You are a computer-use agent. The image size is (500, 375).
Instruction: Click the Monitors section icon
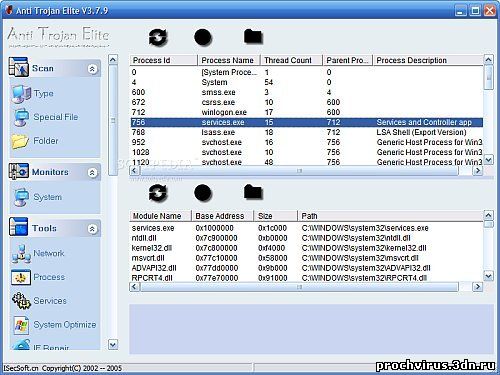click(19, 171)
